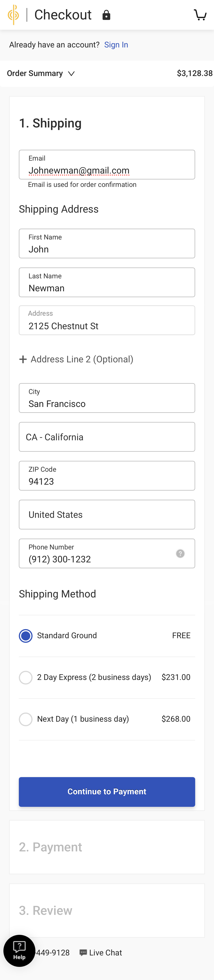Select Next Day shipping option

pyautogui.click(x=26, y=719)
